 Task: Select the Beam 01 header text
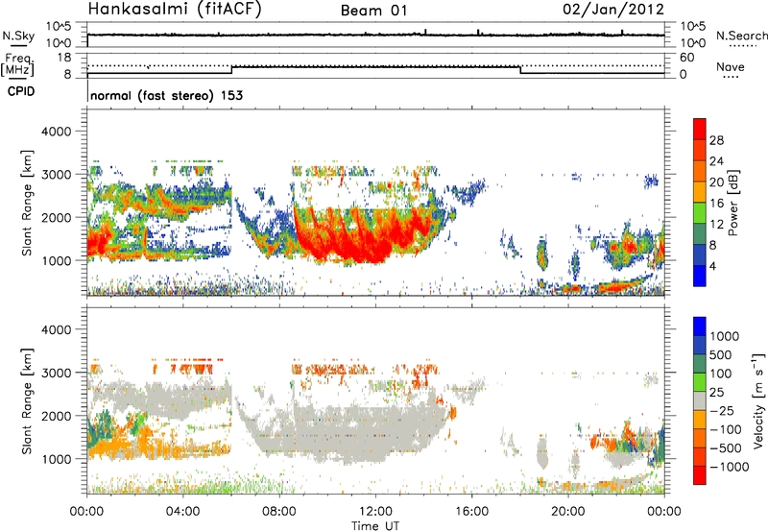pos(373,11)
